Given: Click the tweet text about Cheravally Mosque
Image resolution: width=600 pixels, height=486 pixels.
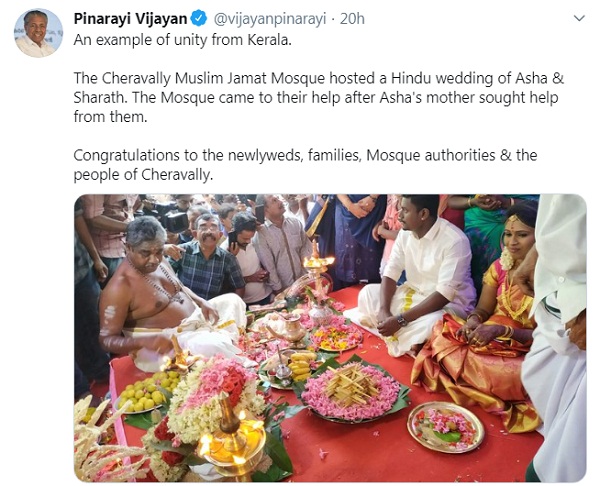Looking at the screenshot, I should (319, 97).
